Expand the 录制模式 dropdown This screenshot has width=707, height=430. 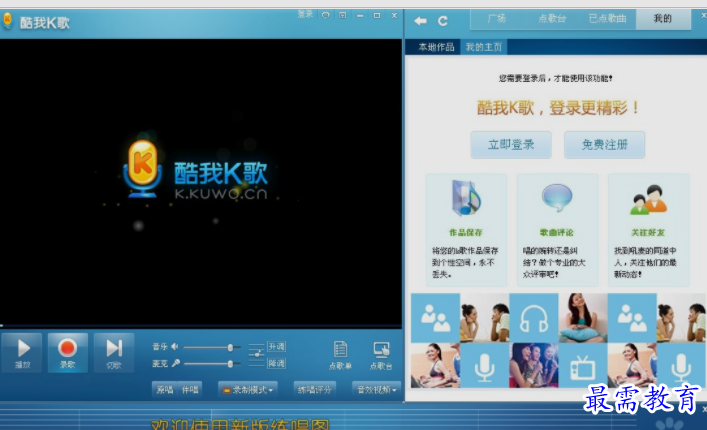tap(248, 389)
